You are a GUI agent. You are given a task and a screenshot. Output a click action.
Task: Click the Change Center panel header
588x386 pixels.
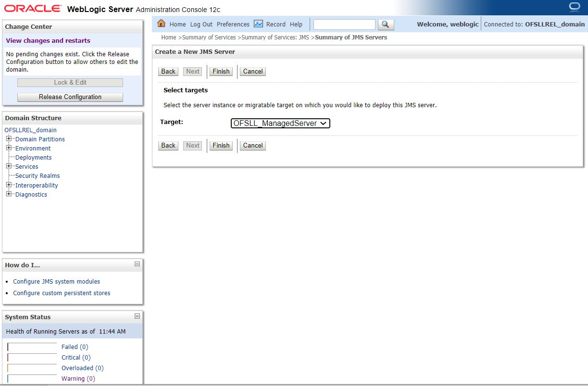pos(73,26)
